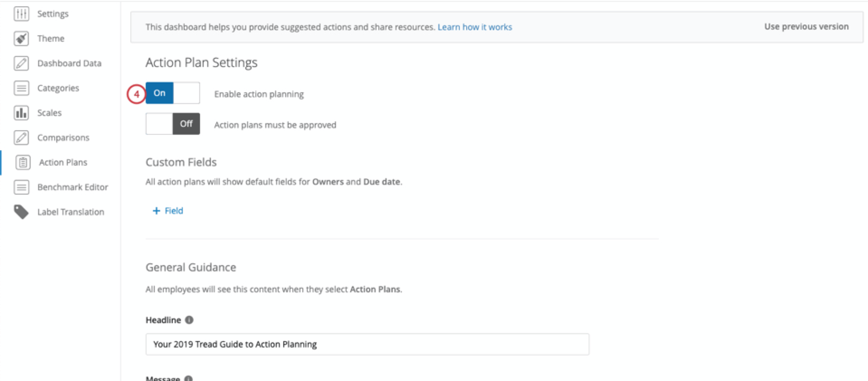Switch to the Action Plans section
Image resolution: width=868 pixels, height=381 pixels.
(63, 162)
